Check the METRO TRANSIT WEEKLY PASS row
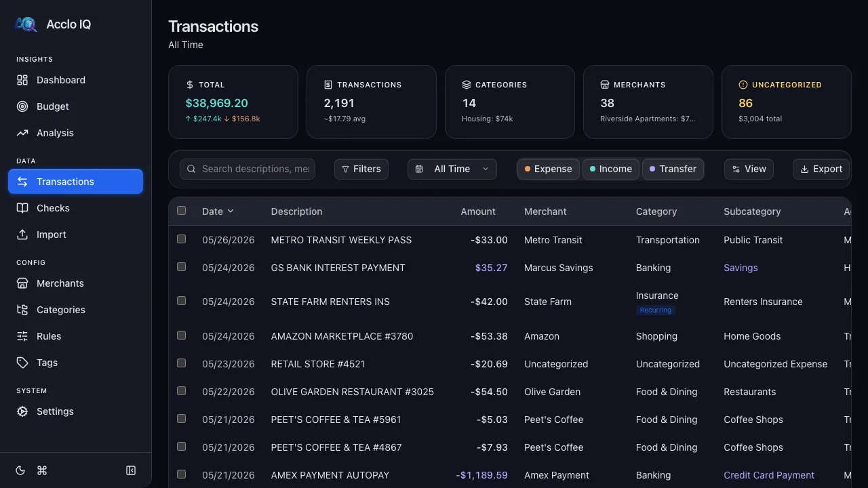 181,239
